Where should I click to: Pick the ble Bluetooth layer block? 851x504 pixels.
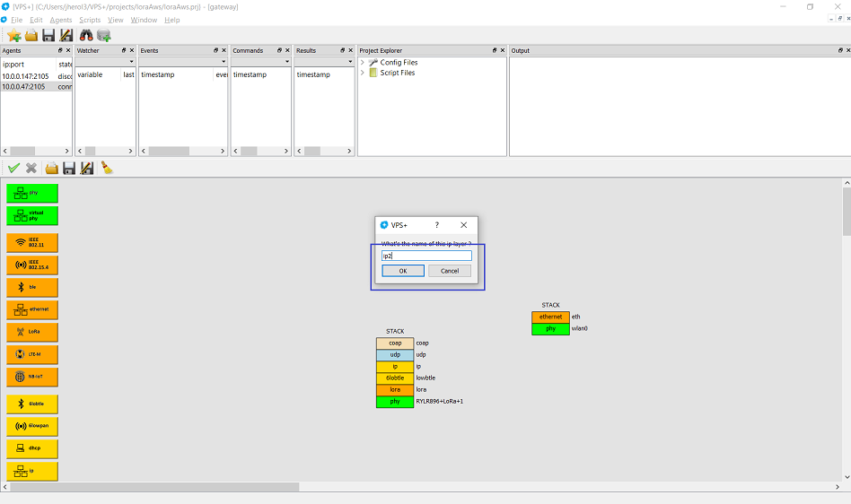pyautogui.click(x=32, y=287)
